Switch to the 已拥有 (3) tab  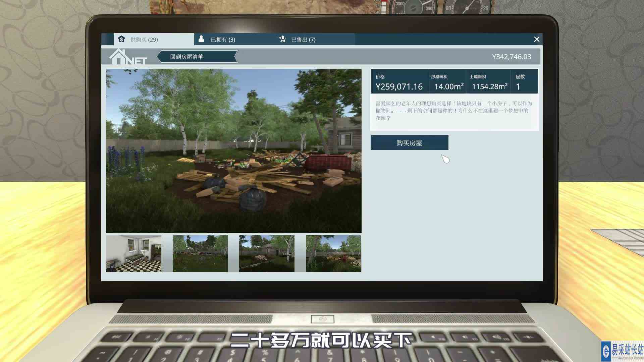tap(234, 39)
